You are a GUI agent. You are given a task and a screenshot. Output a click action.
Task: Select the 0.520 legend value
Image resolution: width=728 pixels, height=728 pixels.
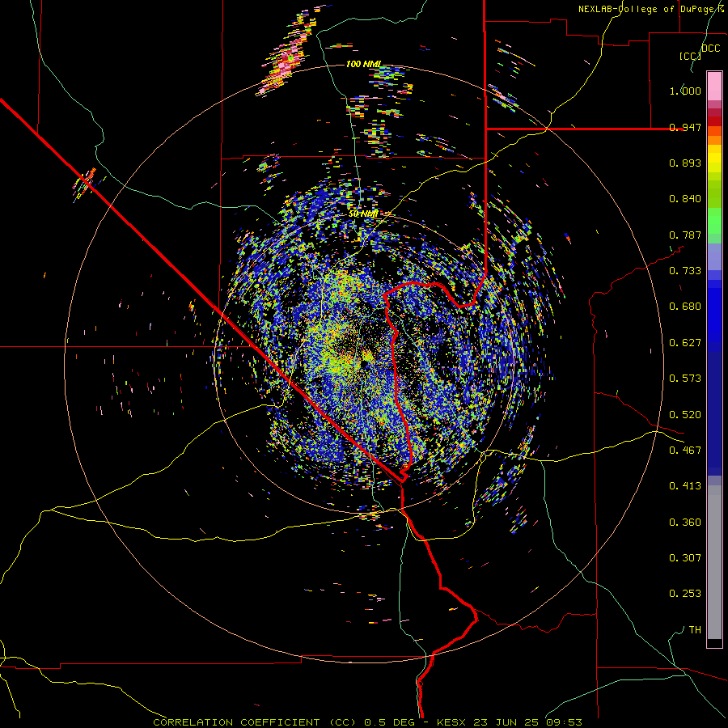(685, 415)
